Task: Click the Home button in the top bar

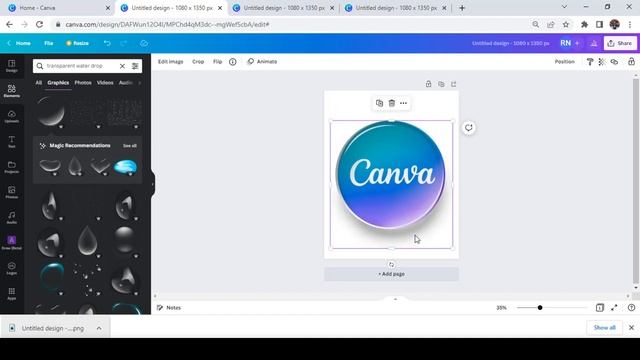Action: click(x=19, y=43)
